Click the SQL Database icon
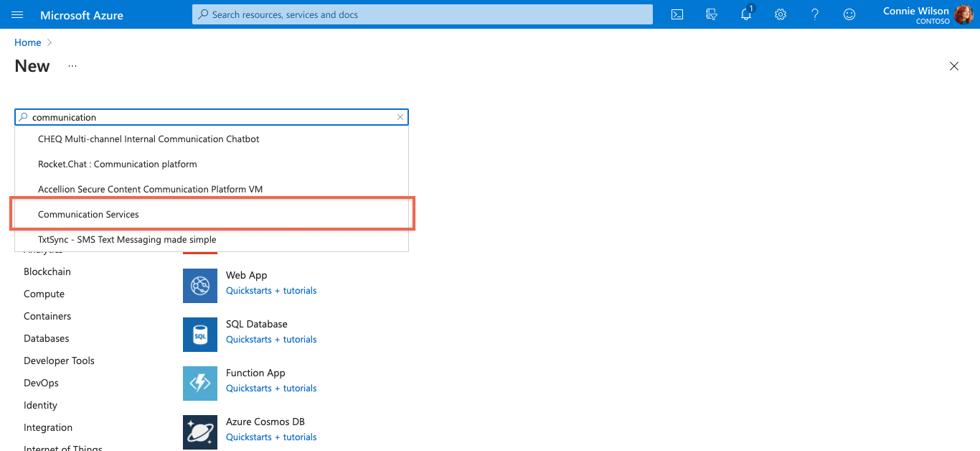The width and height of the screenshot is (980, 451). (200, 335)
